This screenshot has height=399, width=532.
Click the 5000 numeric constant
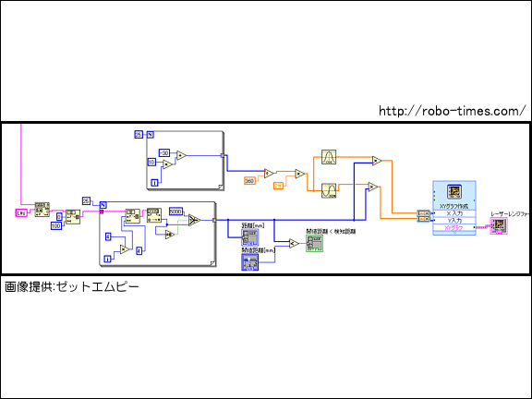tap(175, 212)
